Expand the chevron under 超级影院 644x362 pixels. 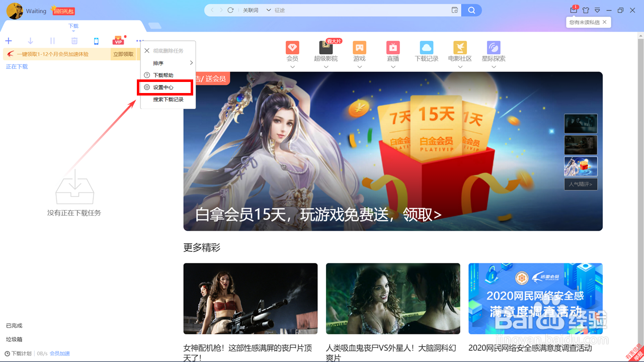click(326, 66)
